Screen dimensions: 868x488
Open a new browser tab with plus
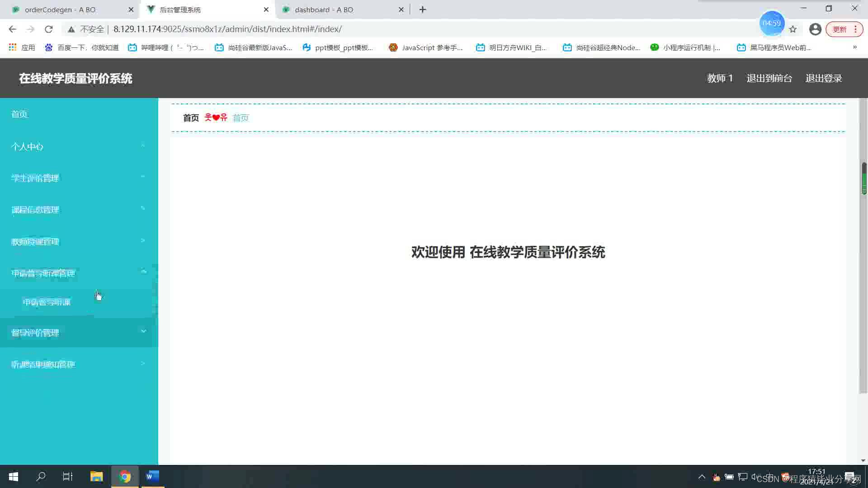(423, 9)
